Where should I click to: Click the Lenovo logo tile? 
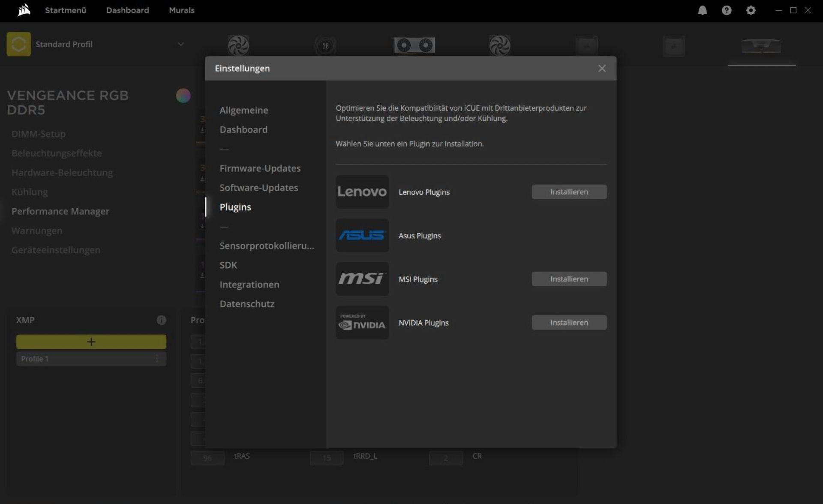pyautogui.click(x=362, y=192)
